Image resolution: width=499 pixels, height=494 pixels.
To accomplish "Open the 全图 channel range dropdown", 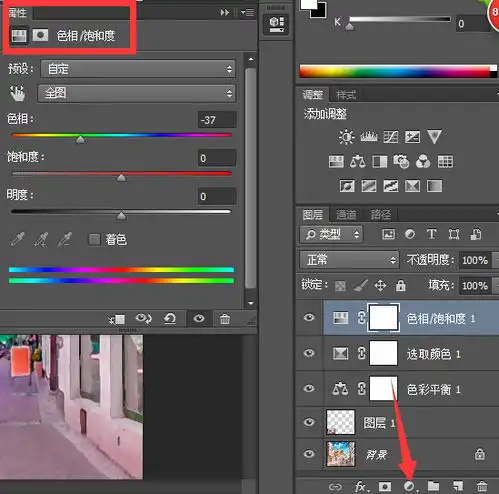I will pos(137,93).
